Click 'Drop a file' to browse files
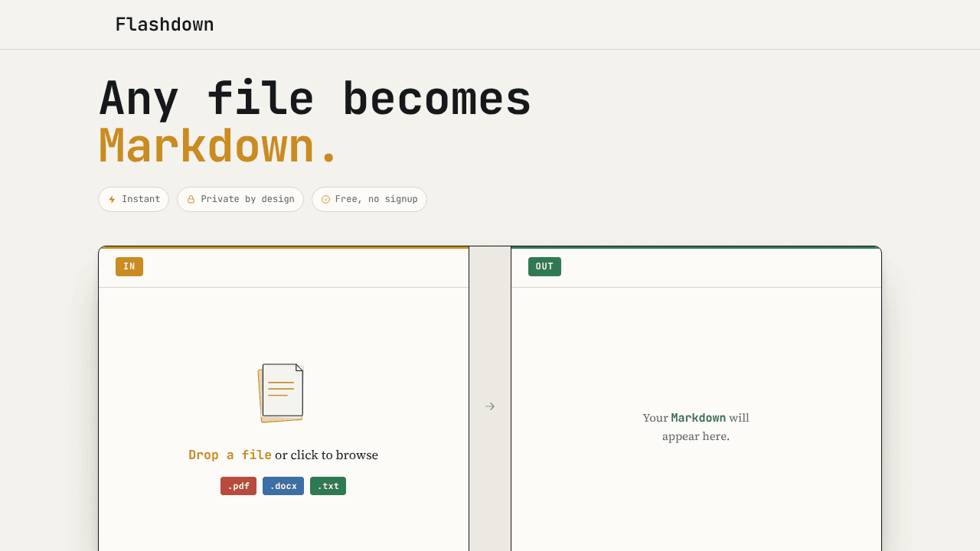Image resolution: width=980 pixels, height=551 pixels. point(230,455)
